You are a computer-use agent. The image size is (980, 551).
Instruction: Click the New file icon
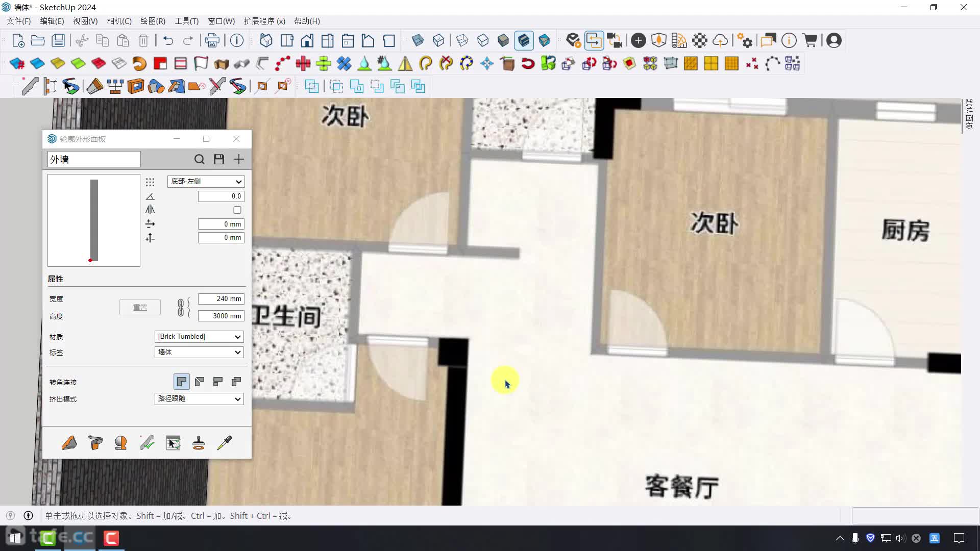click(x=18, y=40)
